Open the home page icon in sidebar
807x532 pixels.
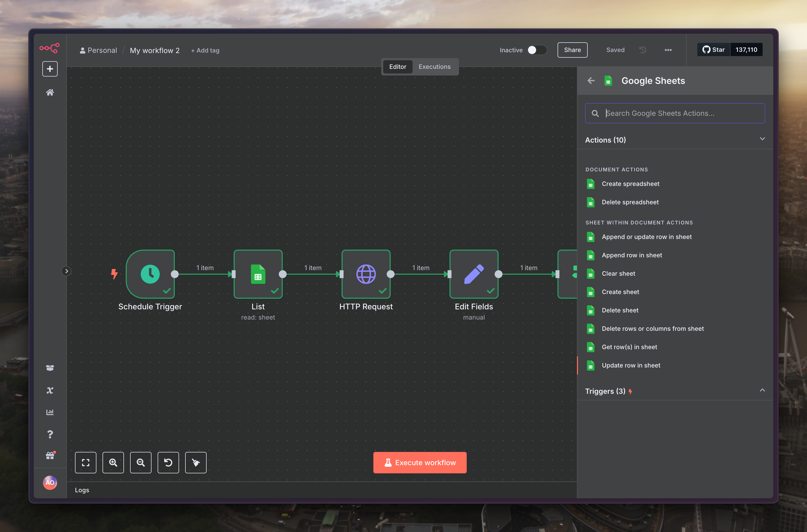click(50, 92)
